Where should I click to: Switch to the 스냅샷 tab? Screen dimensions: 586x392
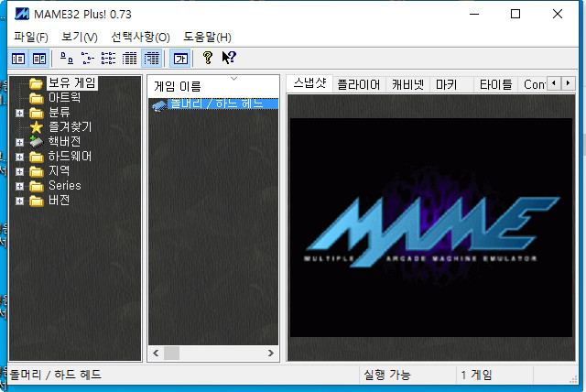click(x=309, y=83)
